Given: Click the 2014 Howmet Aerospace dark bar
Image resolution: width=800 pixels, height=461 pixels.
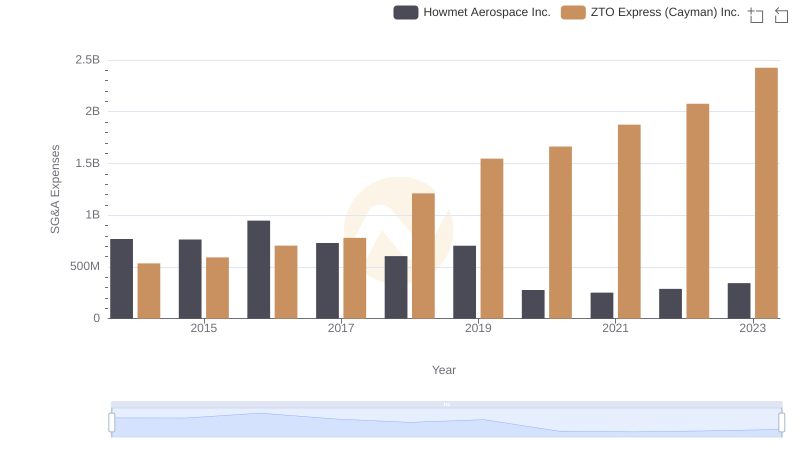Looking at the screenshot, I should (x=121, y=279).
